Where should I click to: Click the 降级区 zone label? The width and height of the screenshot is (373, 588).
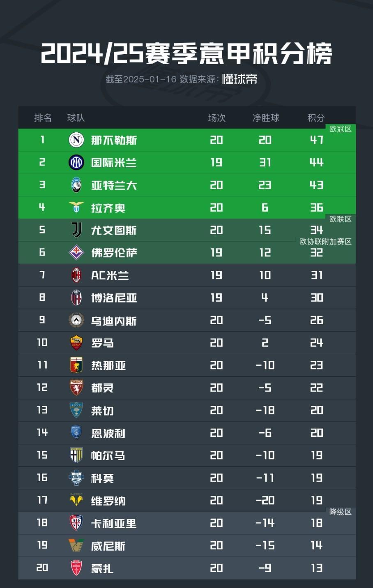(341, 512)
